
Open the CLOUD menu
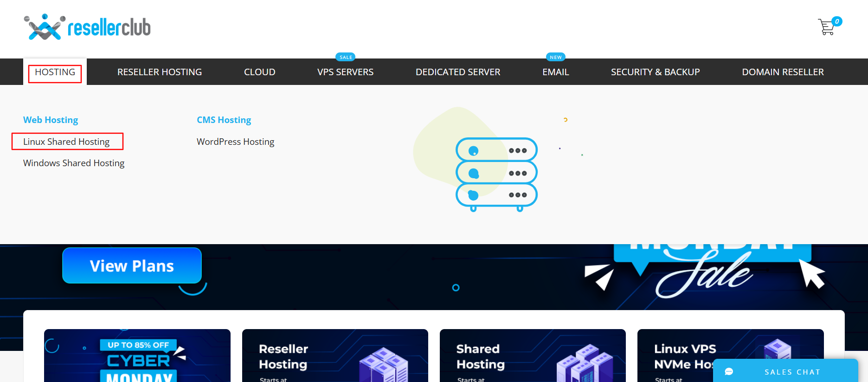coord(260,72)
